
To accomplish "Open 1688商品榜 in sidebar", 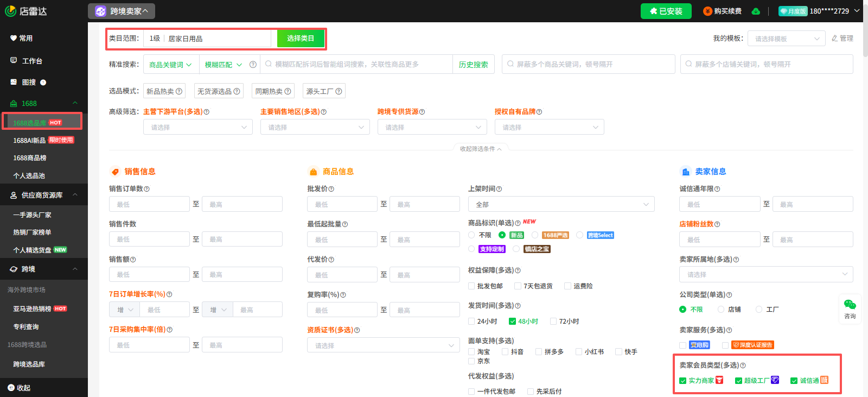I will tap(30, 158).
